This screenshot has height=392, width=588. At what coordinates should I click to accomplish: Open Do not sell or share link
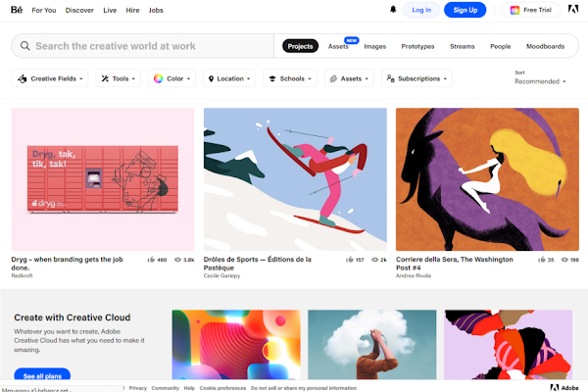pos(304,388)
